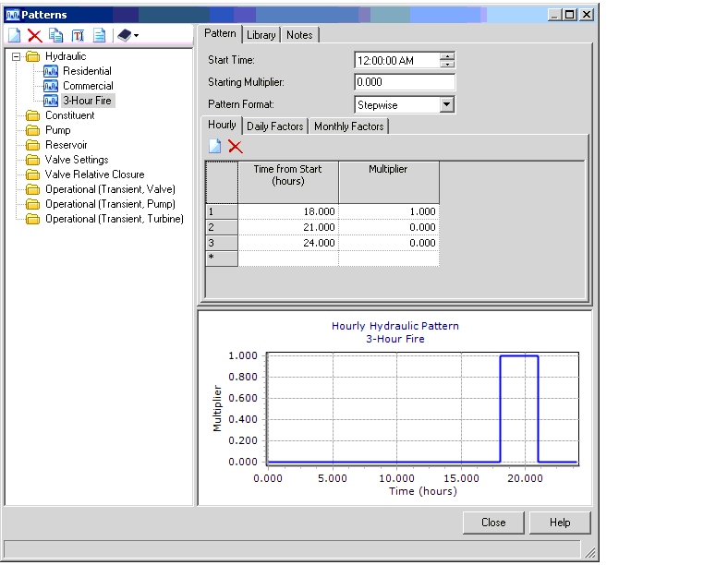Increase Start Time with the up arrow
728x565 pixels.
click(x=448, y=56)
